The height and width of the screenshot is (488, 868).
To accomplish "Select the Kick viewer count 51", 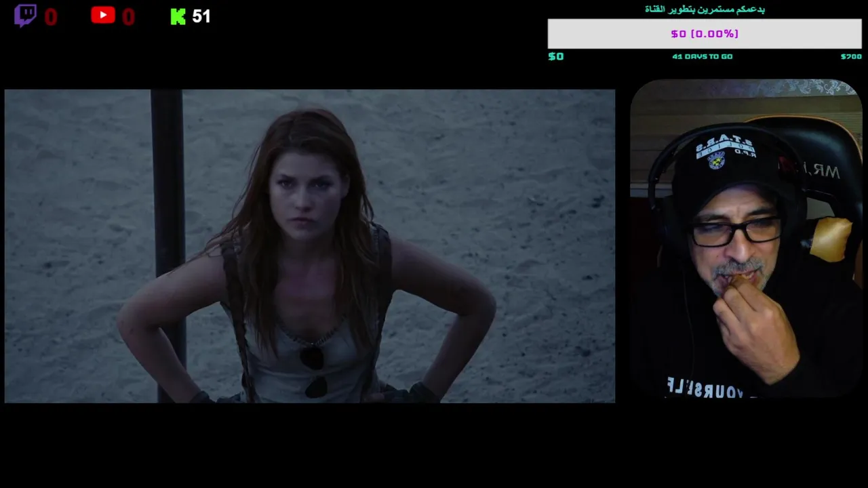I will (x=201, y=16).
